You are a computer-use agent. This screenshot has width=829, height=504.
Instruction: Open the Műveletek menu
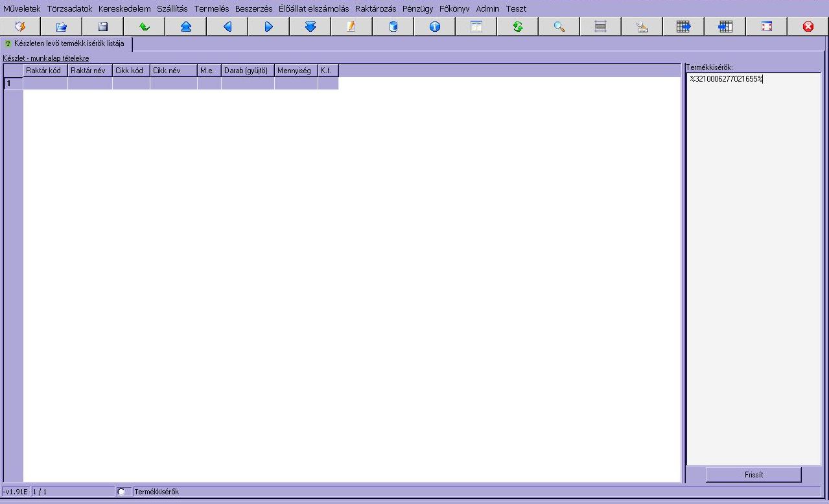pos(22,9)
